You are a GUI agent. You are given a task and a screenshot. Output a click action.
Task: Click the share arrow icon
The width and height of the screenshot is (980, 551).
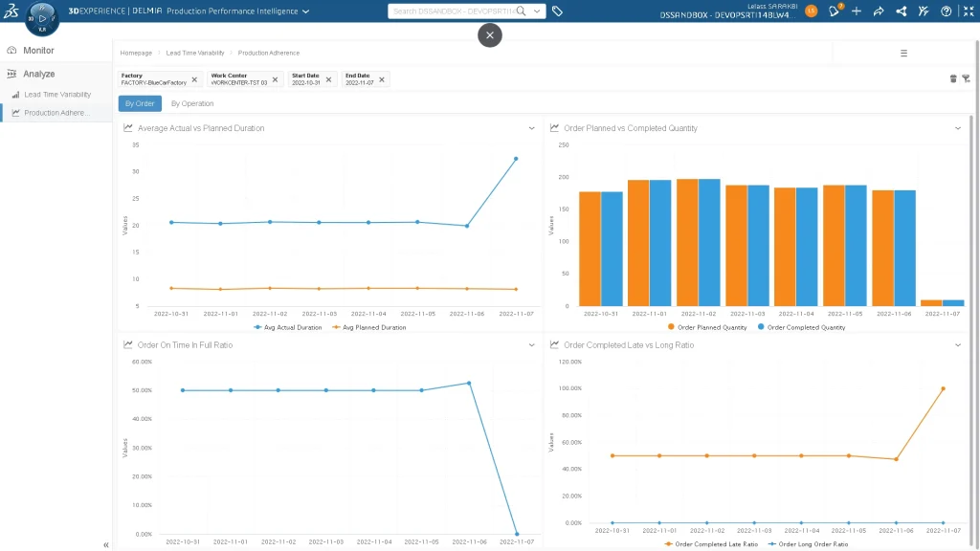879,11
